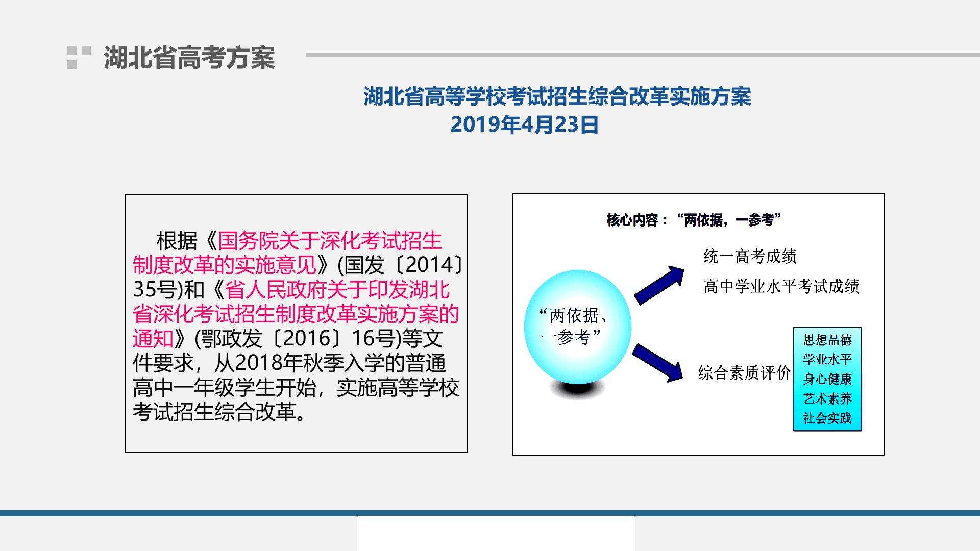Click the blank white box at slide bottom
Viewport: 980px width, 551px height.
click(x=496, y=534)
